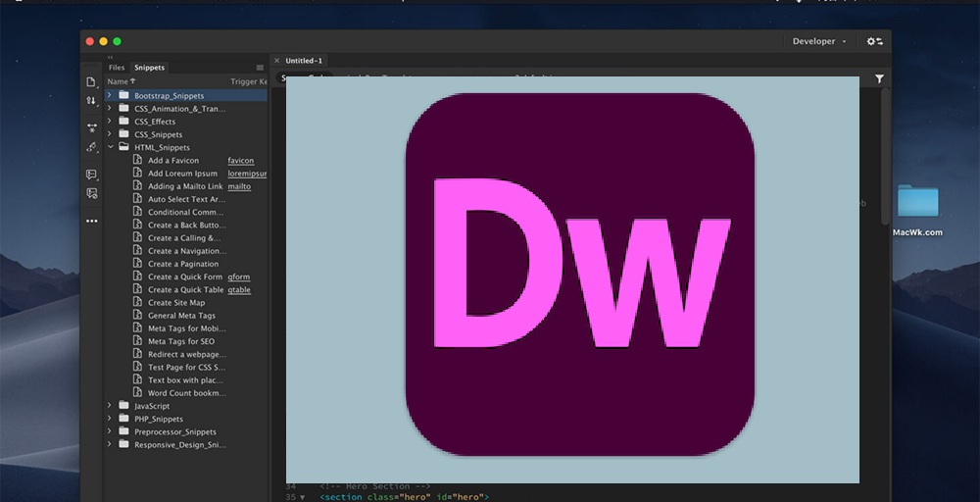980x502 pixels.
Task: Select Test Page for CSS S... snippet
Action: pyautogui.click(x=186, y=367)
